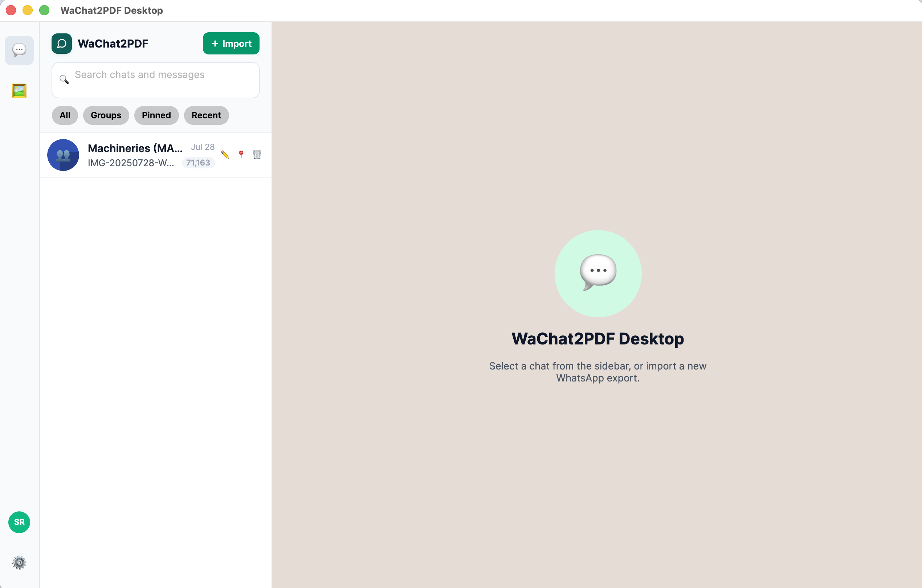
Task: Delete Machineries chat with trash icon
Action: click(x=257, y=155)
